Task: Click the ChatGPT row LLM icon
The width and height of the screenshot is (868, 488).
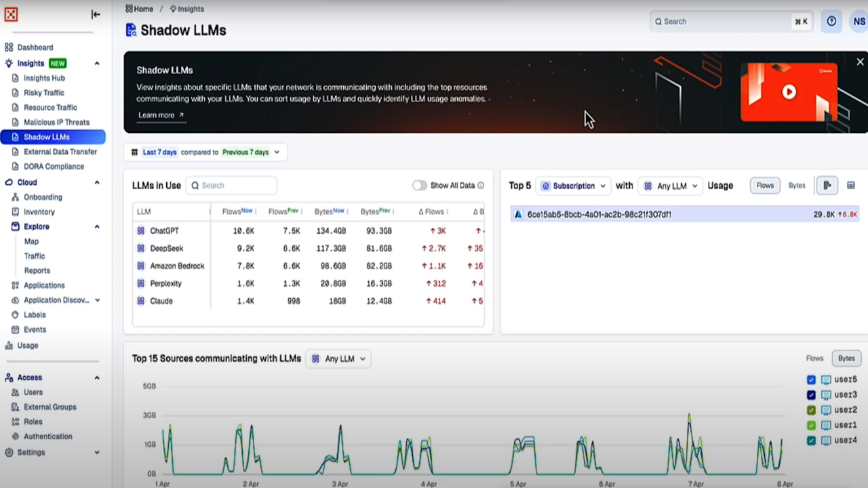Action: coord(141,231)
